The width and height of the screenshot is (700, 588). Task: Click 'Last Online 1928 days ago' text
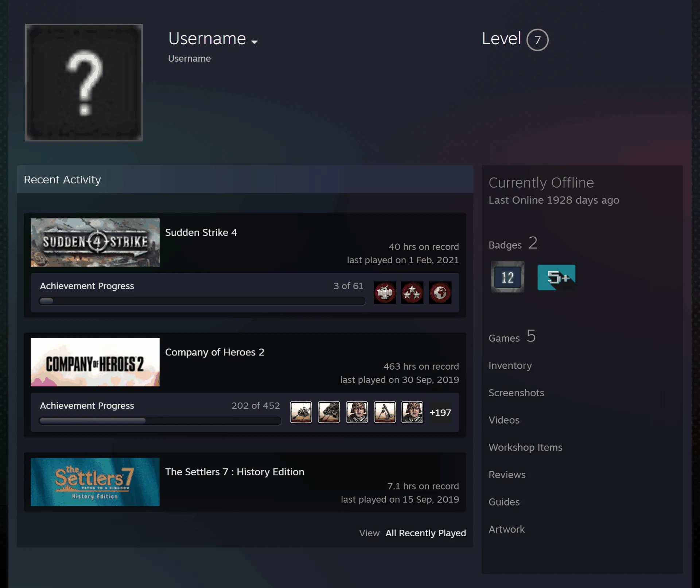coord(554,200)
